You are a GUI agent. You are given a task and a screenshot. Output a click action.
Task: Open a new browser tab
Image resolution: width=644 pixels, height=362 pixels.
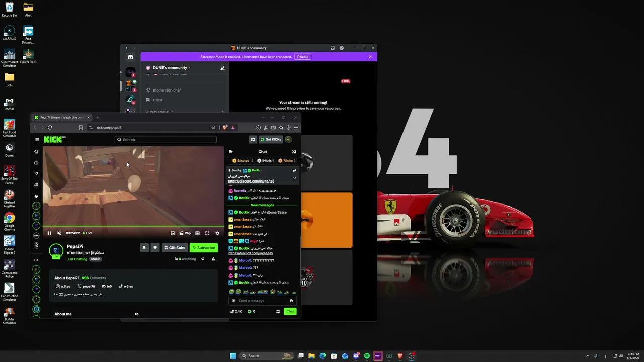pos(98,118)
